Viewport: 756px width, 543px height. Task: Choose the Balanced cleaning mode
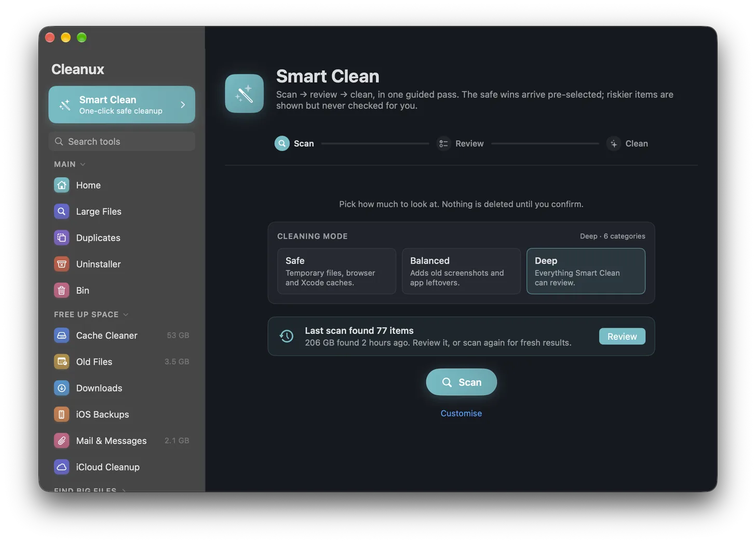tap(461, 271)
